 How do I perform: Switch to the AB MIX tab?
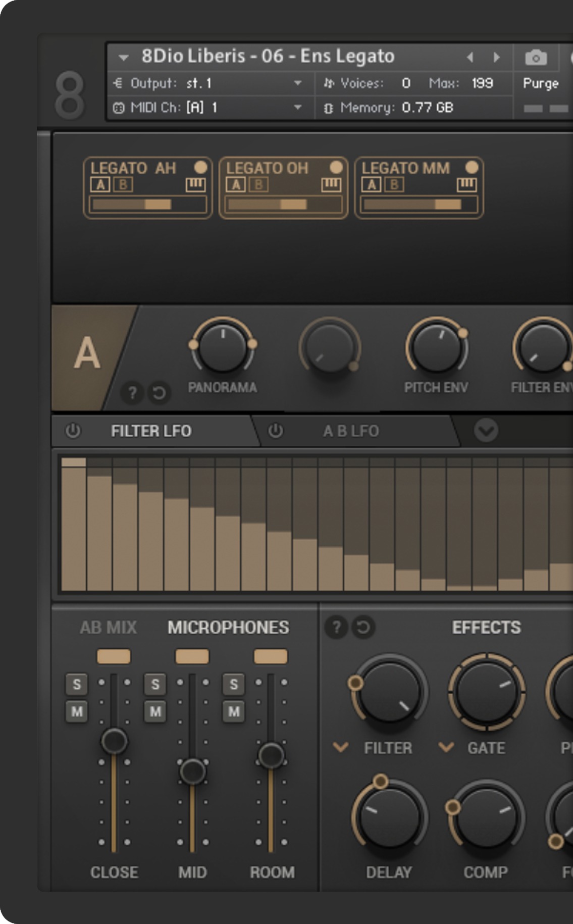click(108, 628)
